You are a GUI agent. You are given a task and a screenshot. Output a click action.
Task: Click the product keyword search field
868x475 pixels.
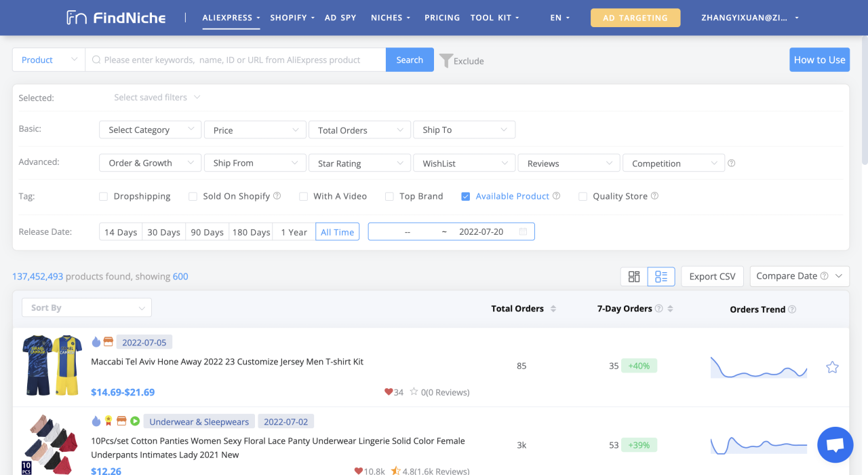pos(237,60)
